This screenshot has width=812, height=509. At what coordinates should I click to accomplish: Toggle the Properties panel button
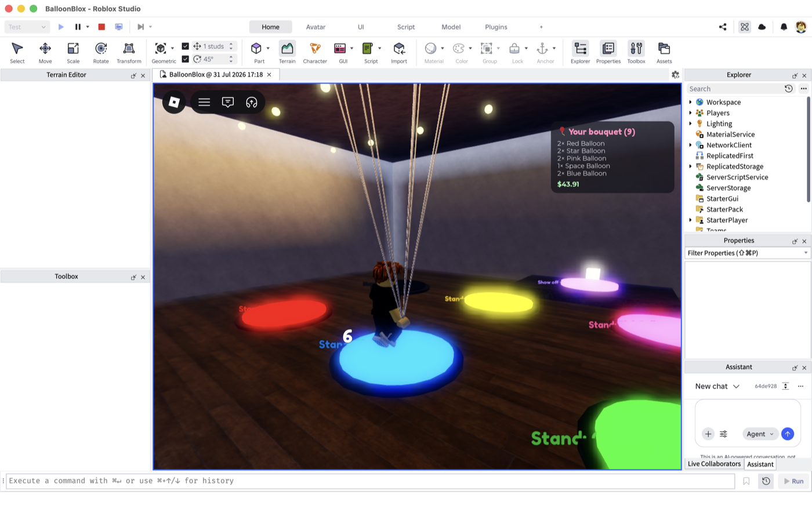click(608, 52)
